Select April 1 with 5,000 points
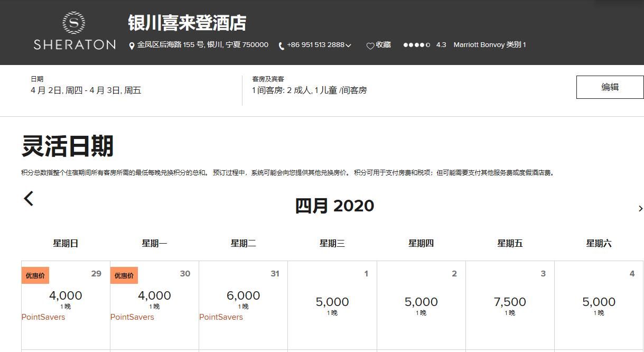644x352 pixels. pyautogui.click(x=332, y=305)
